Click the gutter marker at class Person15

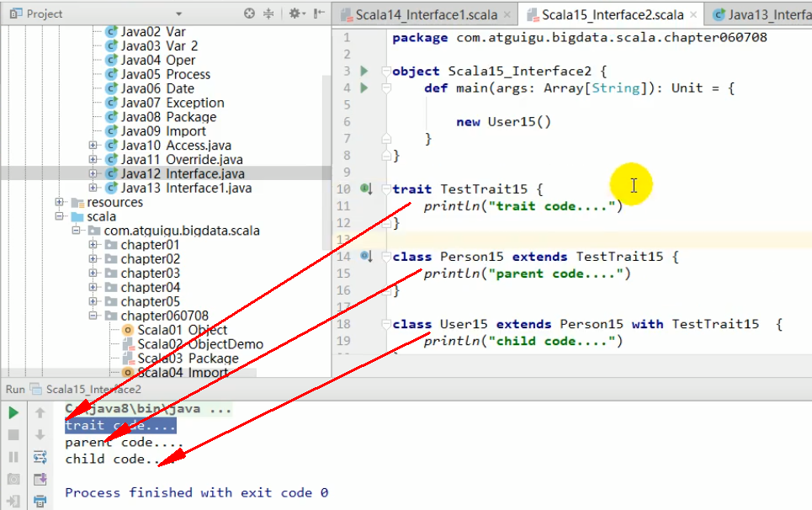[x=366, y=257]
